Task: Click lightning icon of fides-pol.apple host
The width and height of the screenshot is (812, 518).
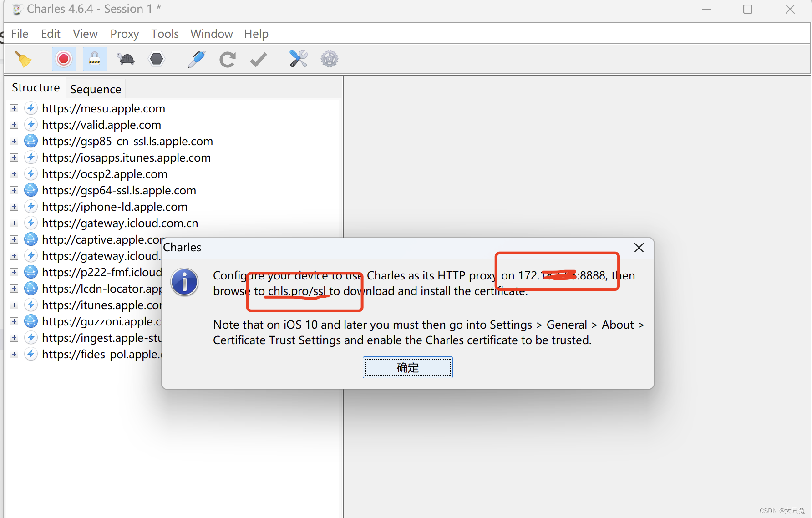Action: 31,354
